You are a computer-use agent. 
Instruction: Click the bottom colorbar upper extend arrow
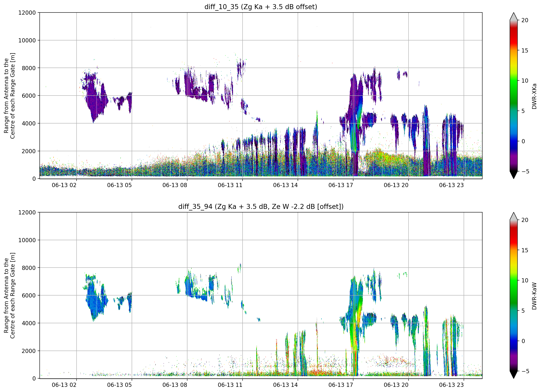(x=514, y=216)
